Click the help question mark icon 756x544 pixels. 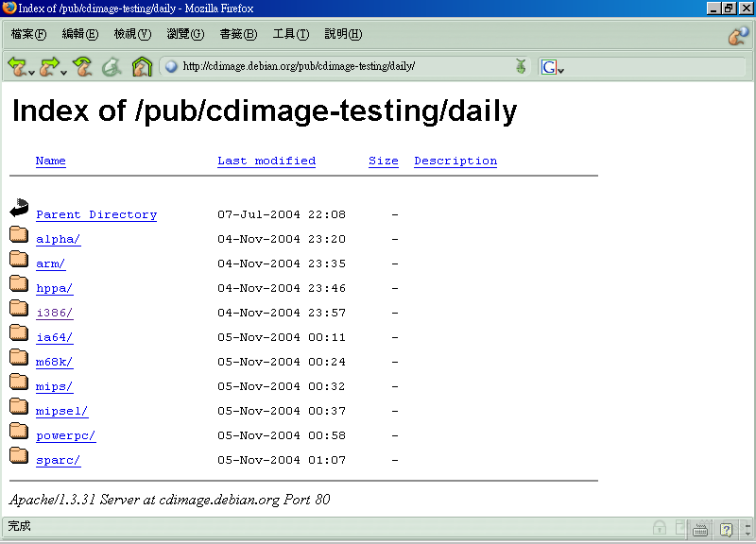727,529
